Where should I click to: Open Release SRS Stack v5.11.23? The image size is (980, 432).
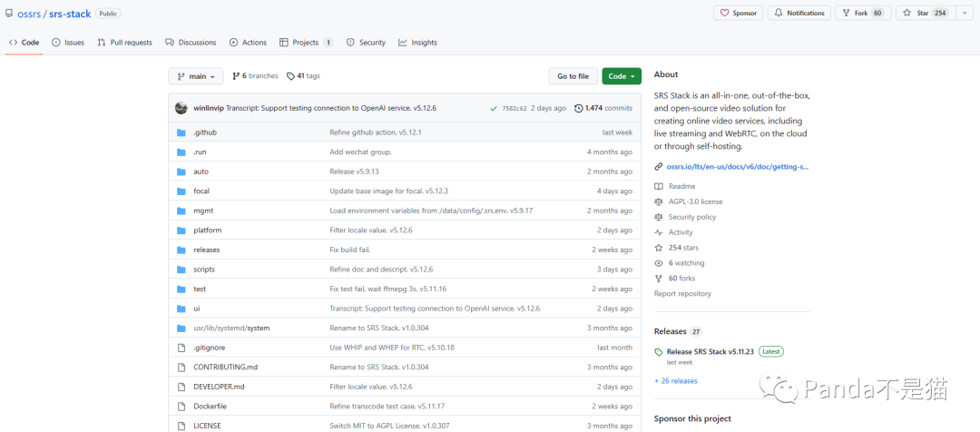click(x=710, y=351)
